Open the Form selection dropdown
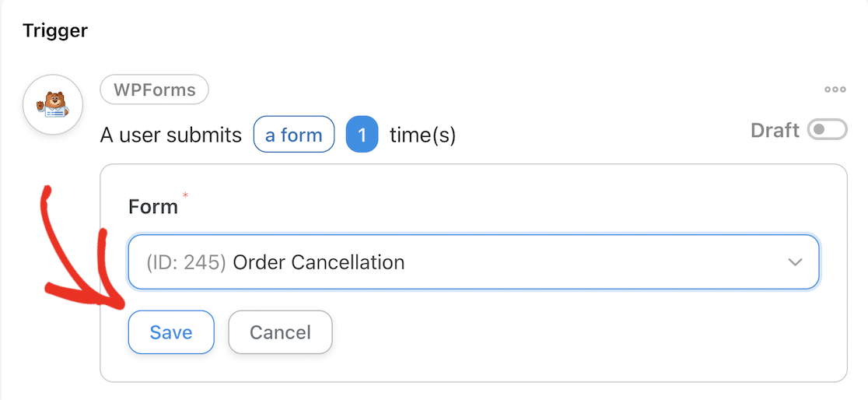Screen dimensions: 868x400 pyautogui.click(x=473, y=262)
